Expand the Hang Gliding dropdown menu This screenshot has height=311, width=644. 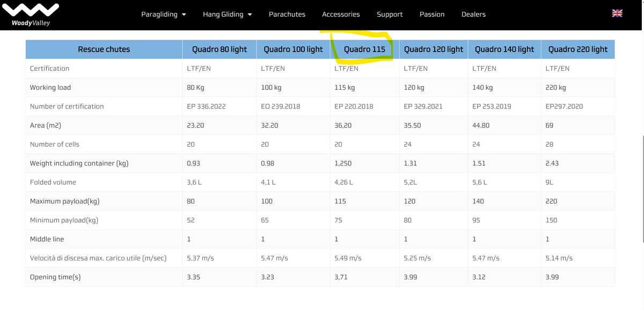[227, 15]
